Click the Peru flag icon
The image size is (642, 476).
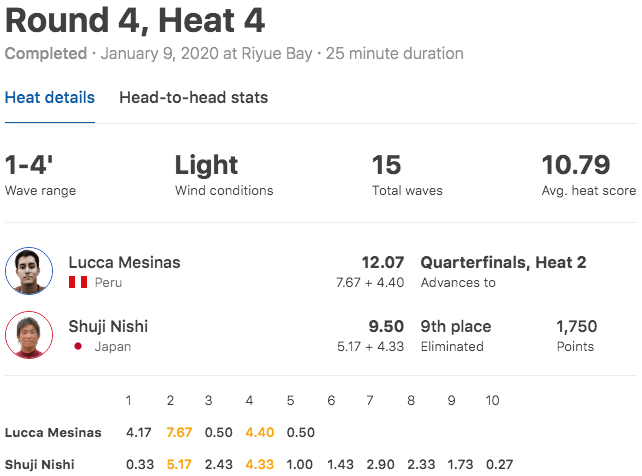tap(78, 283)
